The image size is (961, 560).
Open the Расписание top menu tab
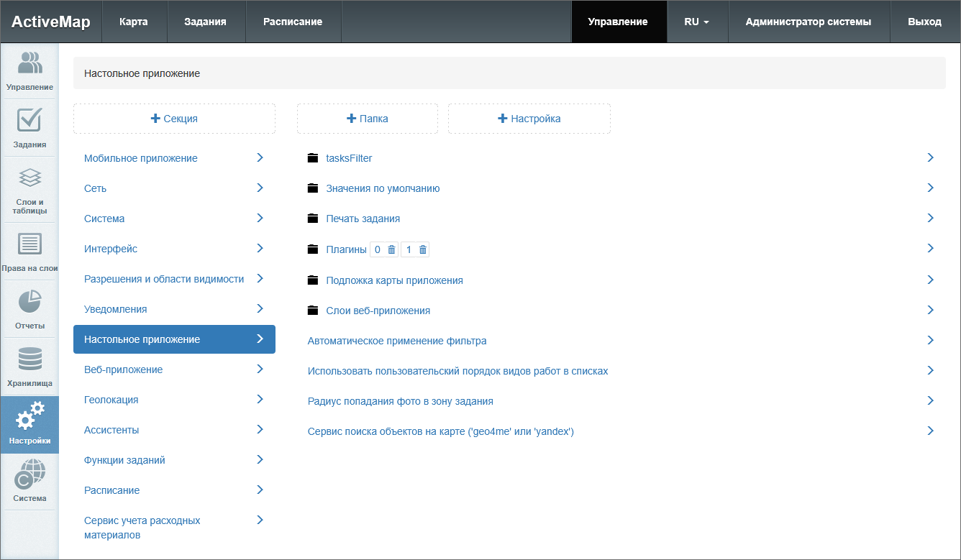(292, 22)
